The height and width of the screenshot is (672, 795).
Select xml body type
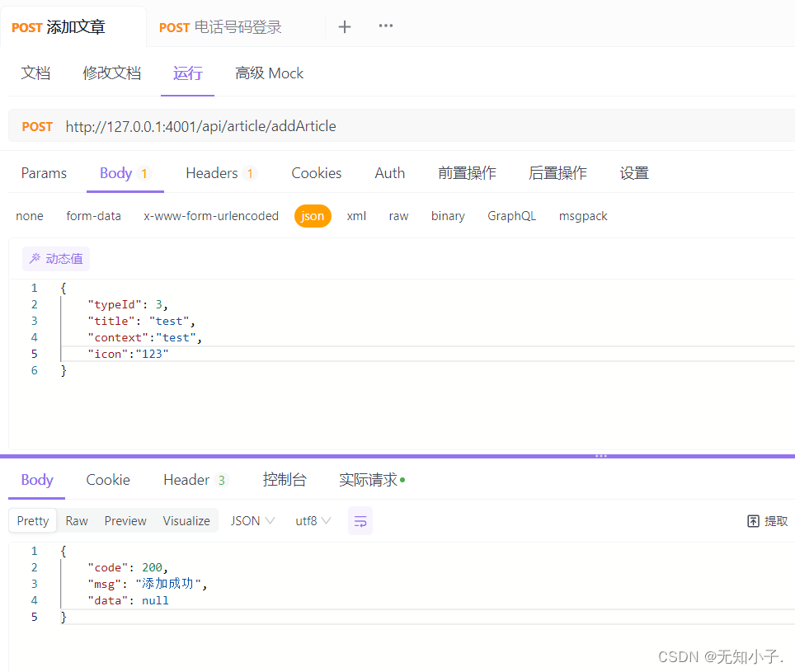point(356,216)
